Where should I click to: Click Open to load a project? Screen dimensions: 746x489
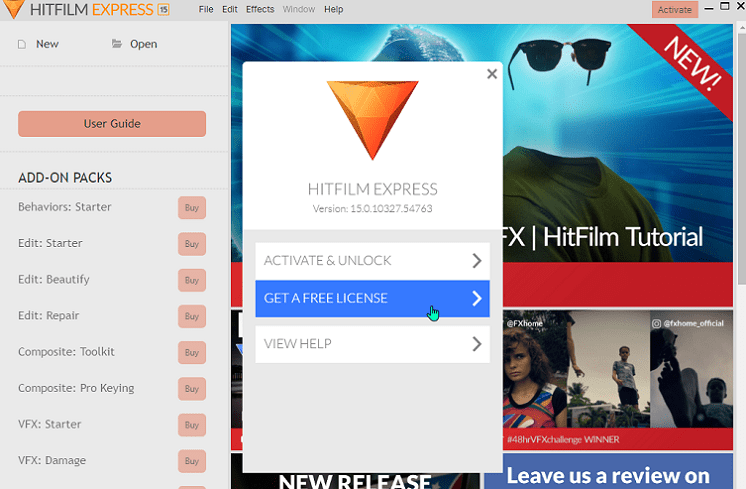click(x=144, y=44)
